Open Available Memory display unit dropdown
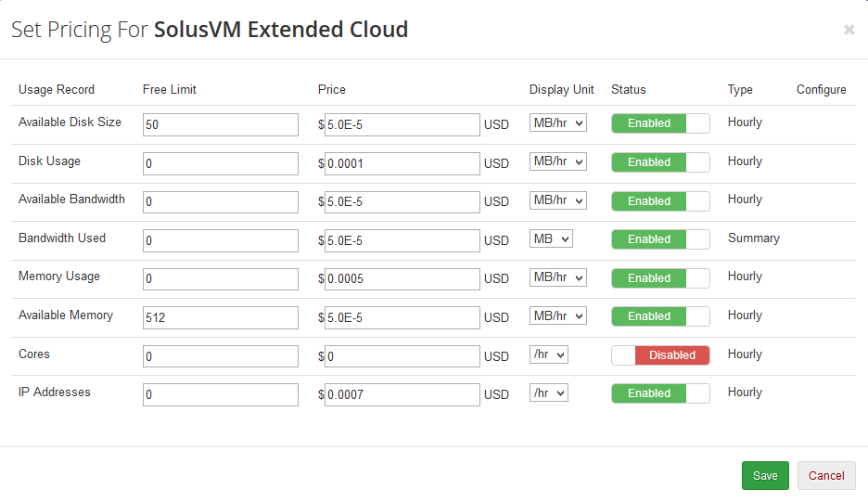 click(x=558, y=315)
